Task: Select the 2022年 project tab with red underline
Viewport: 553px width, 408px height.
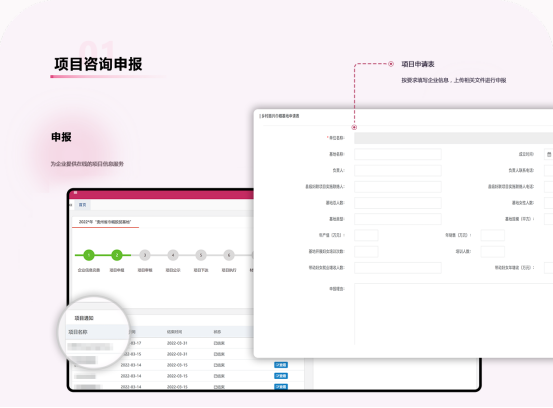Action: [x=105, y=222]
